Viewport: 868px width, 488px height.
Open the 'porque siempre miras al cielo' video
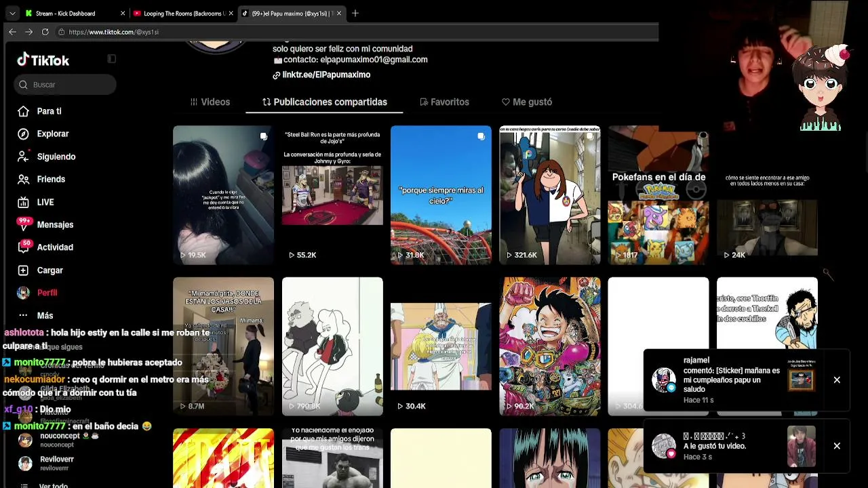[x=441, y=195]
